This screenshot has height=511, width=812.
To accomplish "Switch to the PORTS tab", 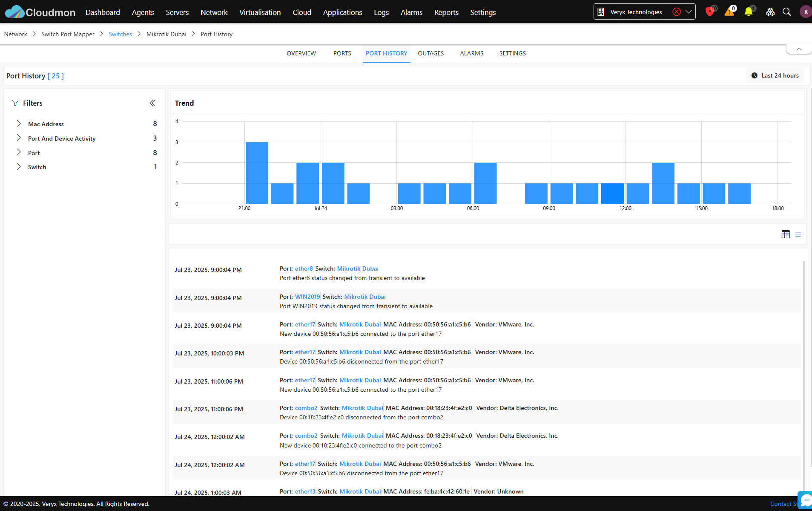I will tap(342, 53).
